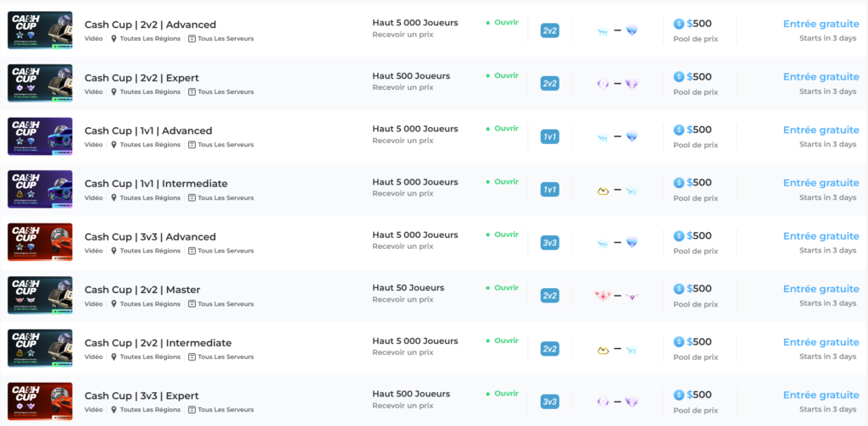Click the Ouvrir status on 2v2 Expert row
The width and height of the screenshot is (868, 426).
click(506, 75)
